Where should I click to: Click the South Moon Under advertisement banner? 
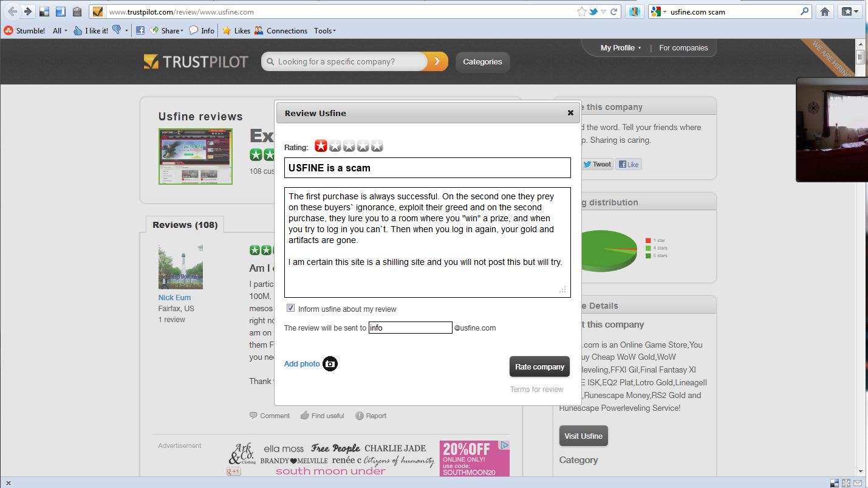coord(369,458)
